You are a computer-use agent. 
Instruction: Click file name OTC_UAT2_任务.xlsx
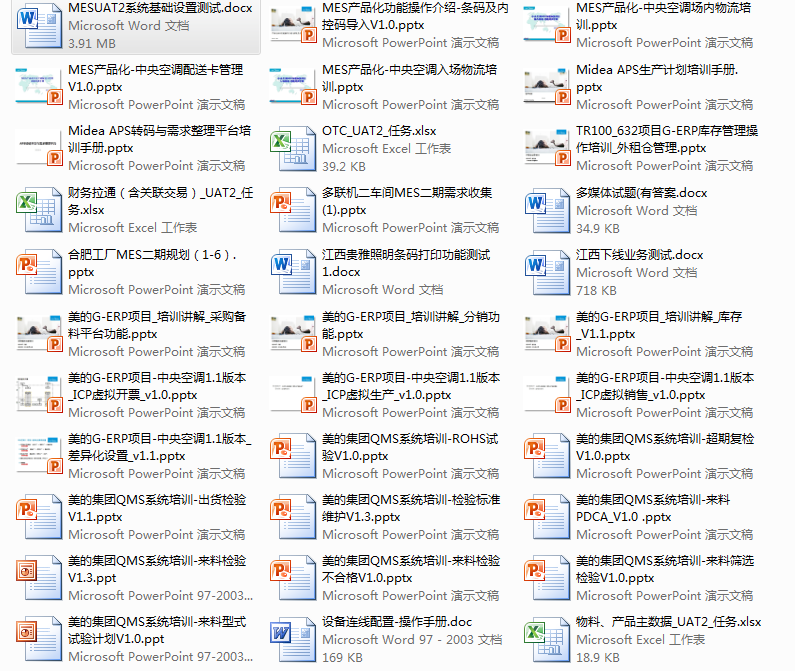(379, 131)
